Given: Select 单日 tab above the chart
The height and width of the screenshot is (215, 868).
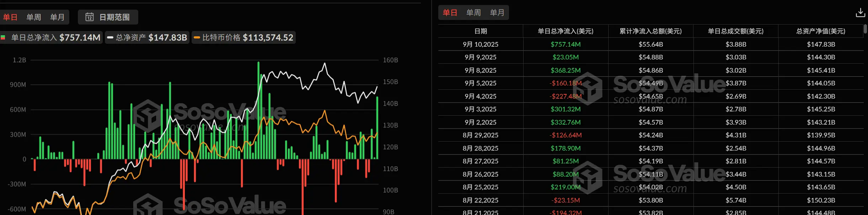Looking at the screenshot, I should (10, 17).
